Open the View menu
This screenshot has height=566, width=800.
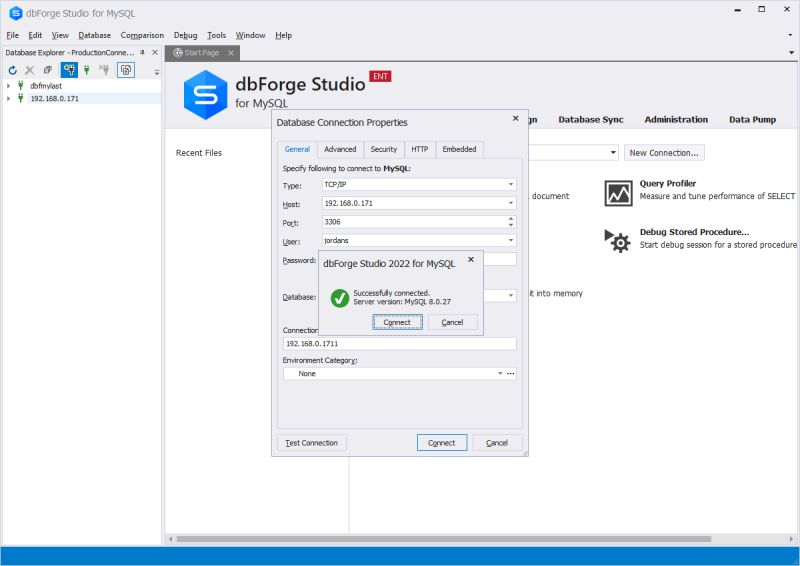pyautogui.click(x=60, y=35)
